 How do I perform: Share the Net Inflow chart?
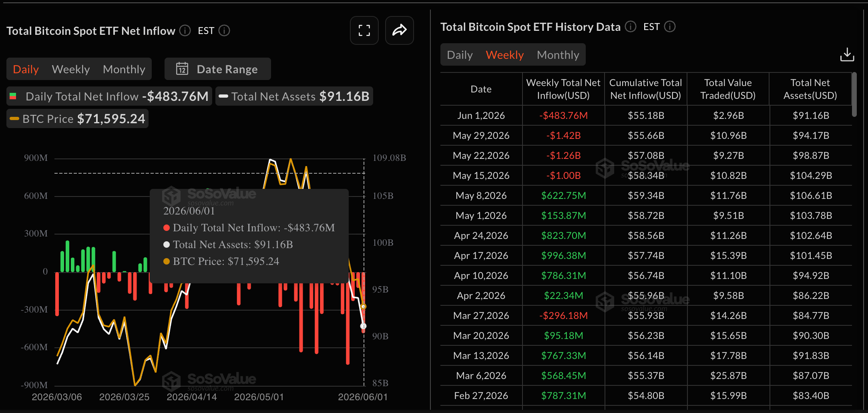coord(399,30)
